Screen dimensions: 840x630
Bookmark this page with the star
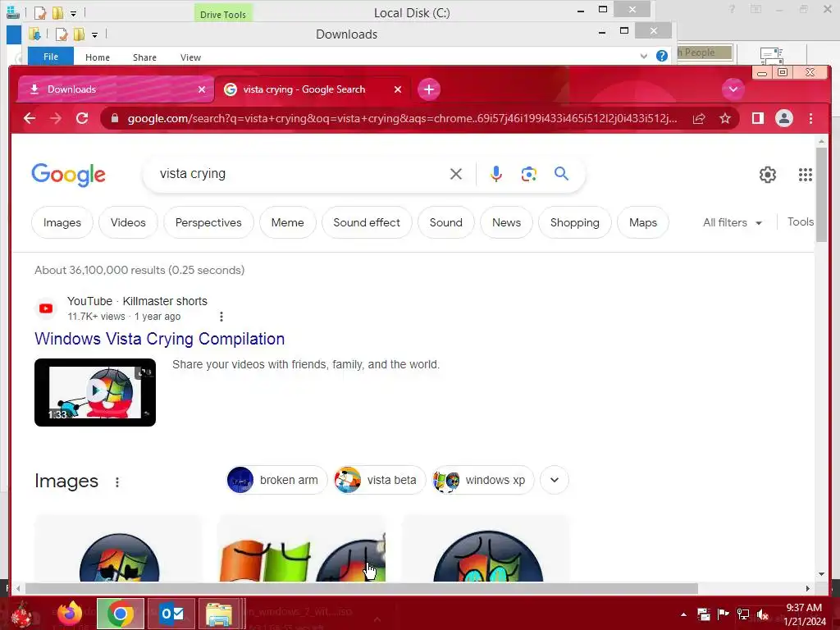pyautogui.click(x=725, y=118)
